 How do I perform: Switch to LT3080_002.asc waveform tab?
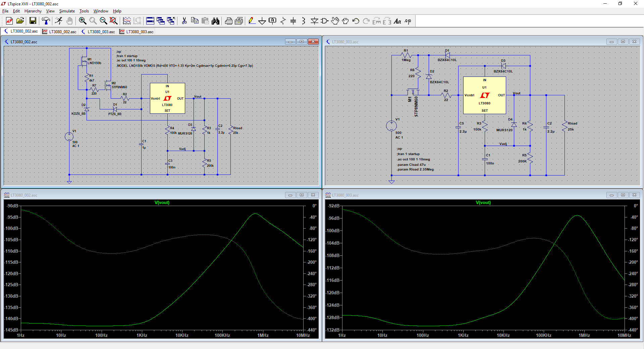(59, 32)
